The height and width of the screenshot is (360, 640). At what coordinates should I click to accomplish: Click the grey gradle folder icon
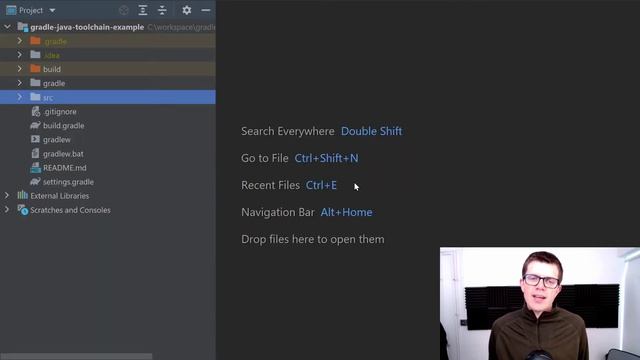click(x=36, y=83)
